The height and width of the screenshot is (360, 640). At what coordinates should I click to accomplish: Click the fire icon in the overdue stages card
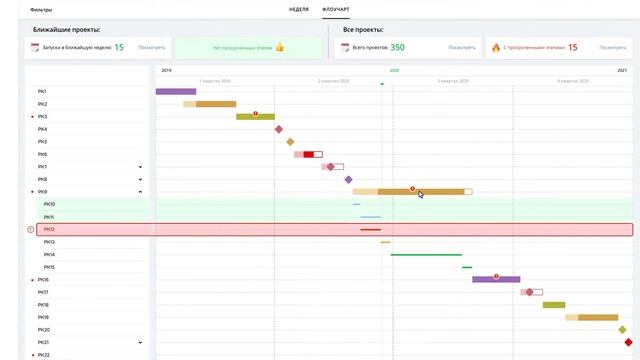496,48
